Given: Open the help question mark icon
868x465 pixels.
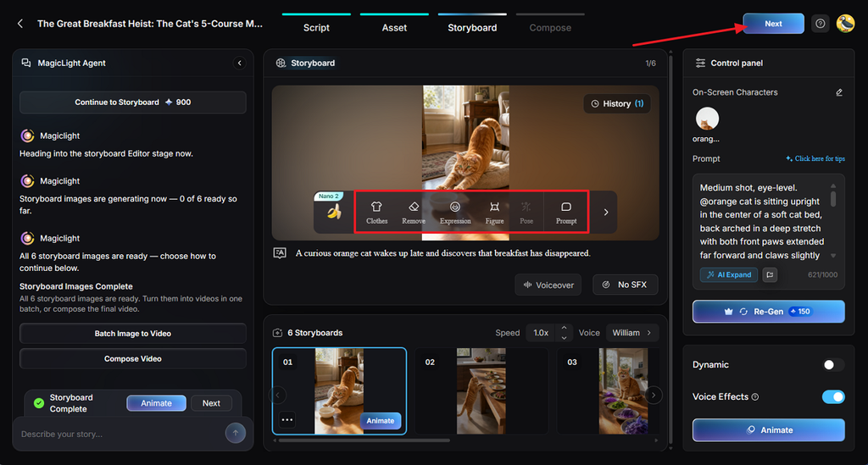Looking at the screenshot, I should 821,23.
